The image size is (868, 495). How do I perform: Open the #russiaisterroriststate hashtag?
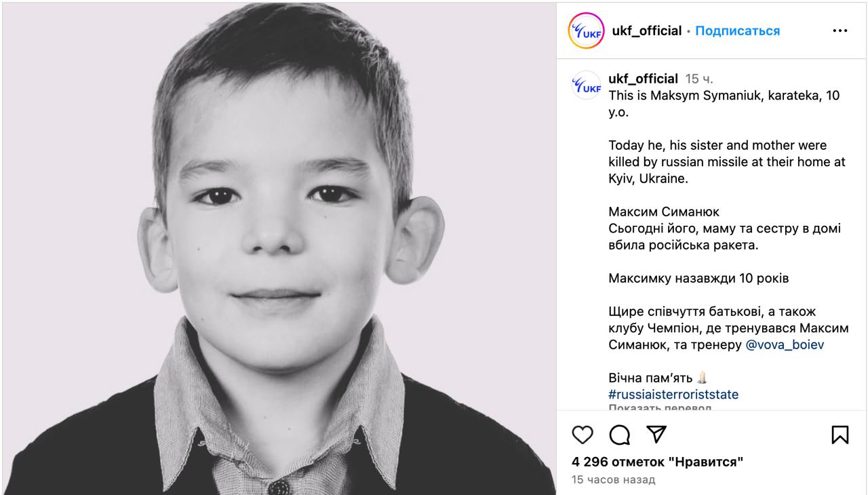click(x=673, y=394)
